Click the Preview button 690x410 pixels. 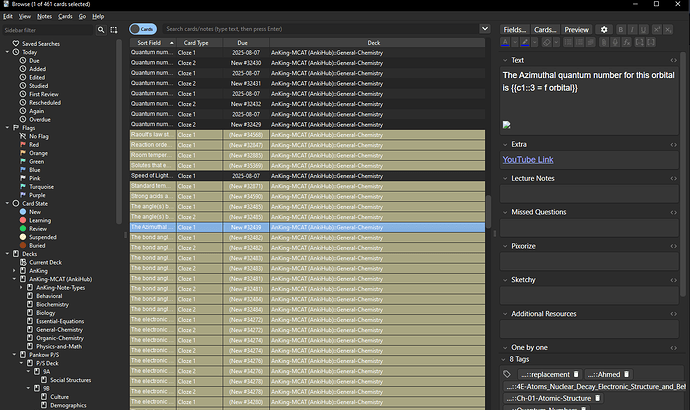point(577,30)
